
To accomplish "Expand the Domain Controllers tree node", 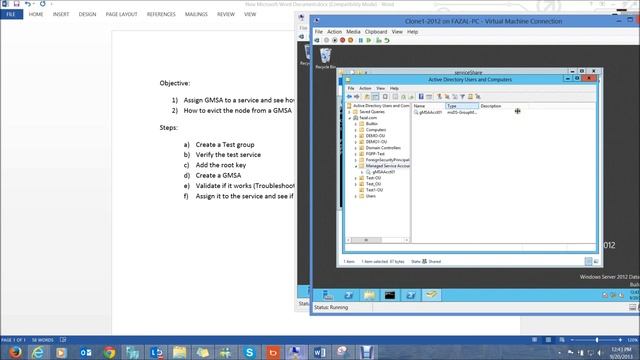I will tap(356, 148).
